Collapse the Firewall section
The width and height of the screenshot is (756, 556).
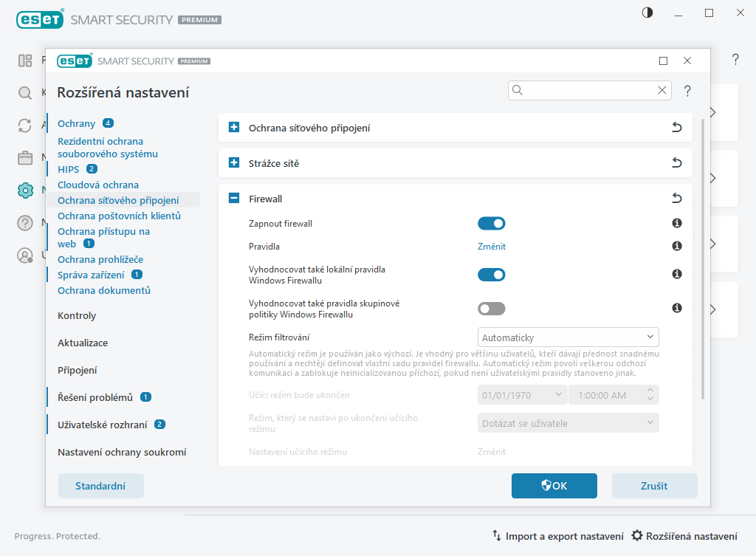[234, 199]
